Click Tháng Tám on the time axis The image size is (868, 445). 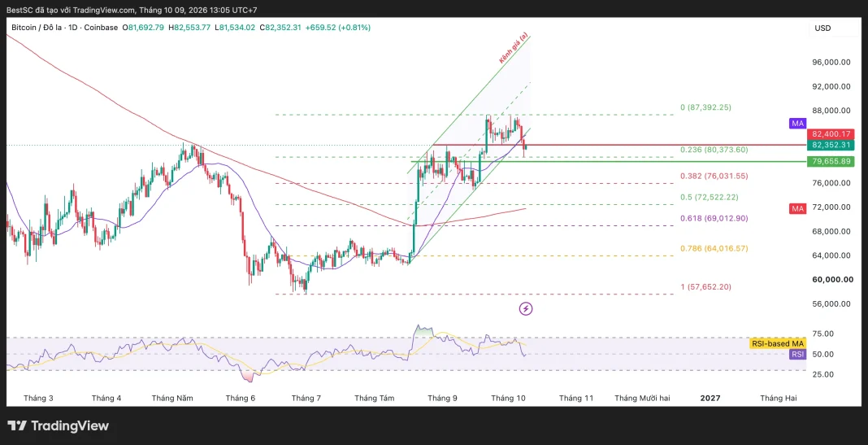click(x=374, y=398)
